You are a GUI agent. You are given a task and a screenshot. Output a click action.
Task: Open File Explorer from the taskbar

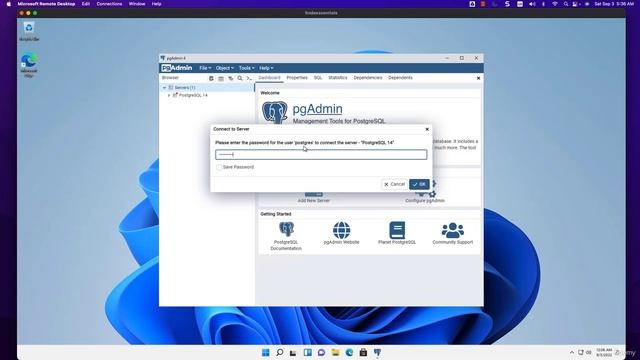[335, 352]
